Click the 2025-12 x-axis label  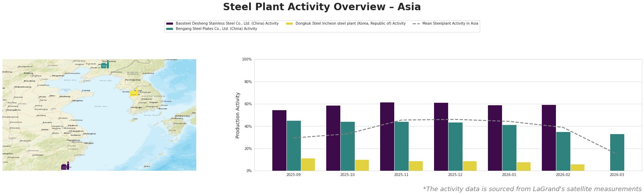455,175
